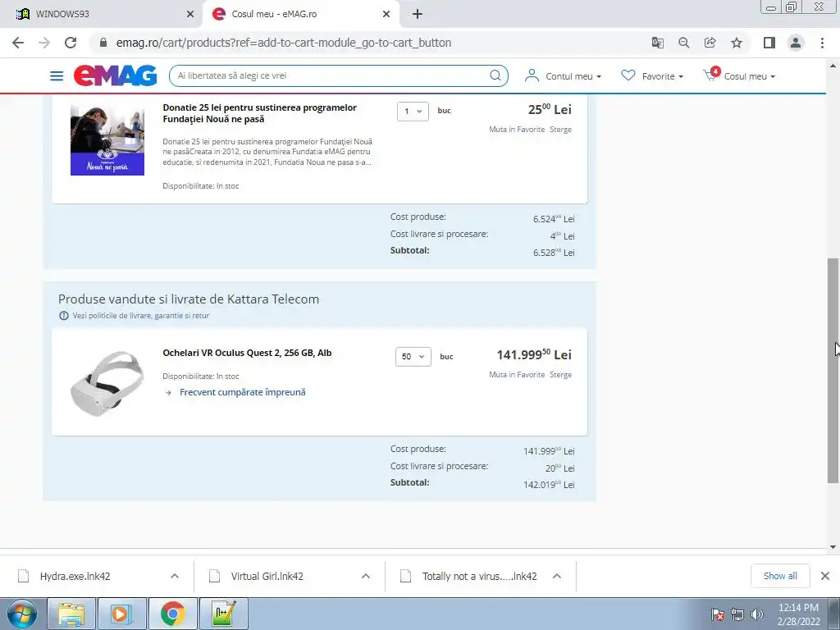Click the eMAG logo
This screenshot has height=630, width=840.
(115, 75)
